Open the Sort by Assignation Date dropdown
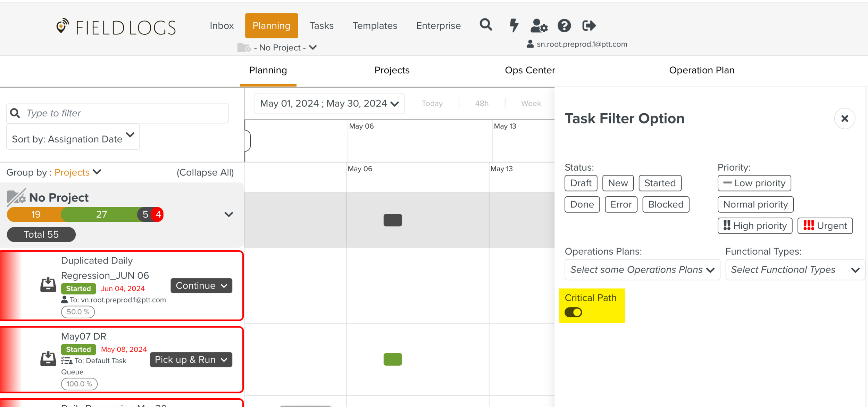The height and width of the screenshot is (407, 868). coord(73,138)
